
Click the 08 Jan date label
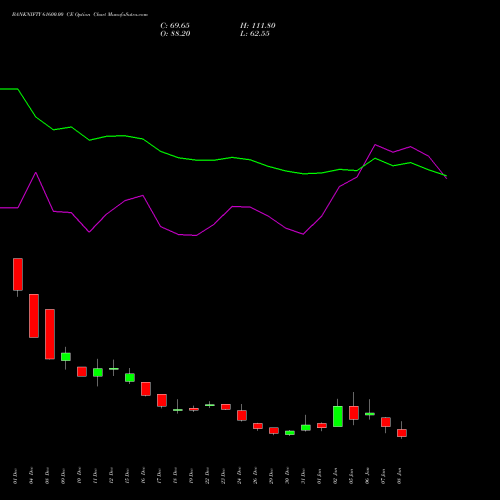pos(399,476)
